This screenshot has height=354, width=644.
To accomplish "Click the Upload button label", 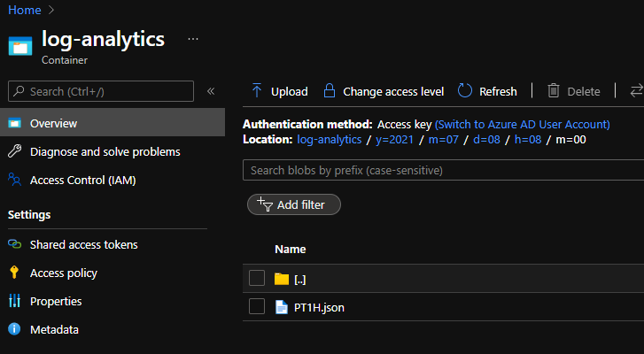I will tap(289, 91).
